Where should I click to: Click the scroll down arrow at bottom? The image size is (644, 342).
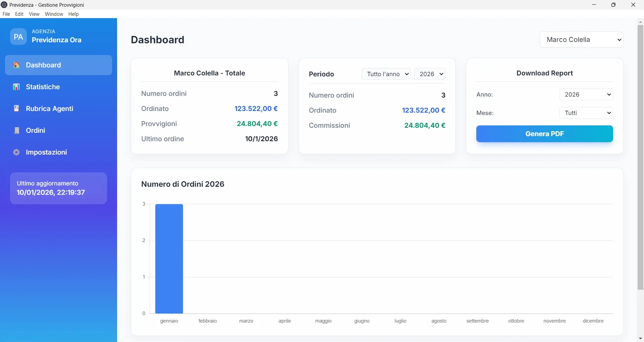coord(640,338)
